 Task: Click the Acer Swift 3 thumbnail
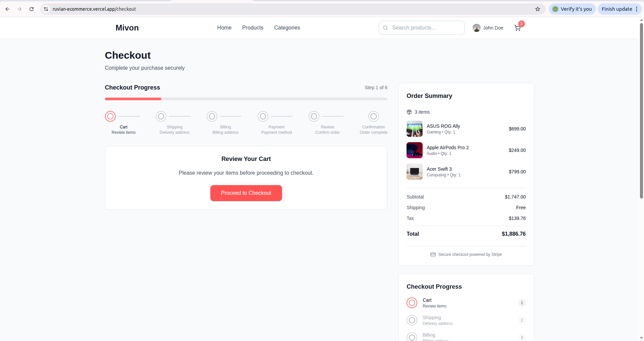click(415, 172)
